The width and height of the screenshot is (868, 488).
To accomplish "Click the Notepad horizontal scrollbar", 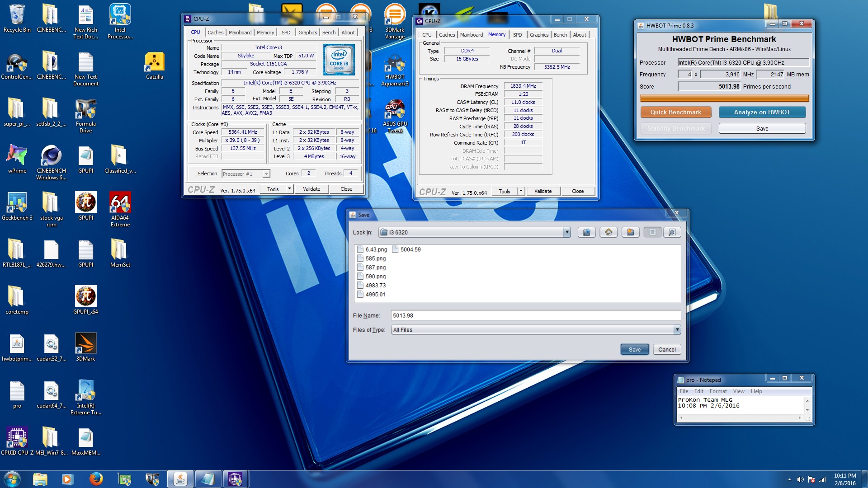I will coord(740,418).
